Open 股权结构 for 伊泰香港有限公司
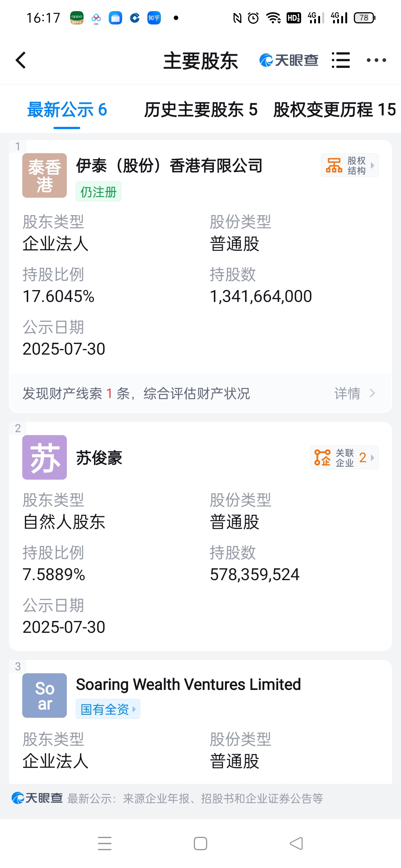This screenshot has width=401, height=868. point(350,165)
